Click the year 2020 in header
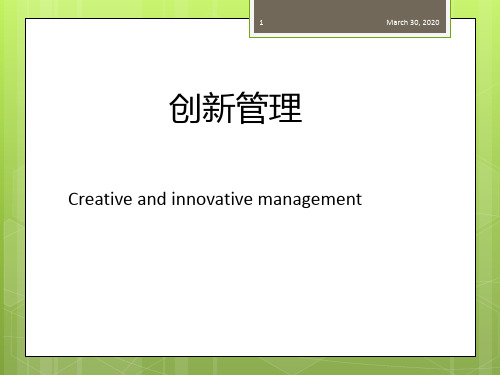500x375 pixels. pos(431,22)
